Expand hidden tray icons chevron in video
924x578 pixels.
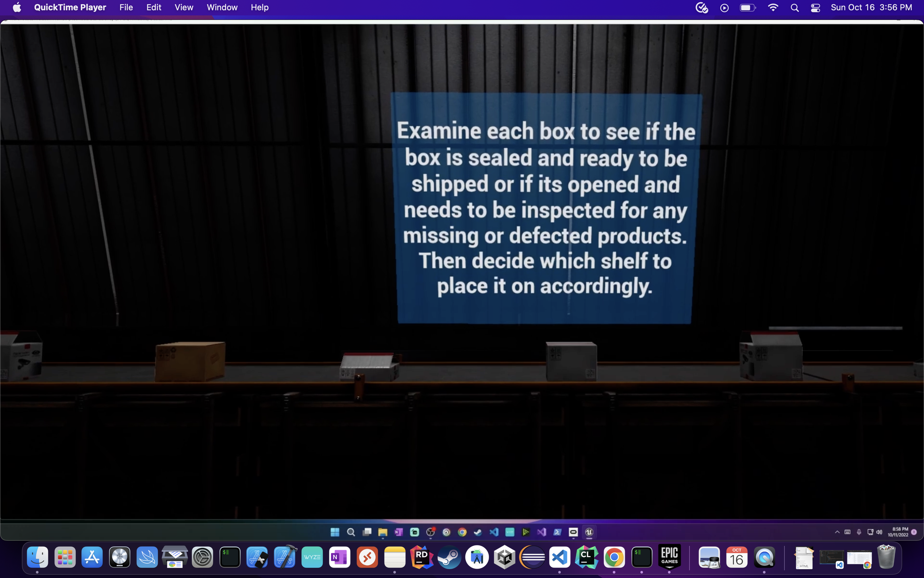pos(837,532)
